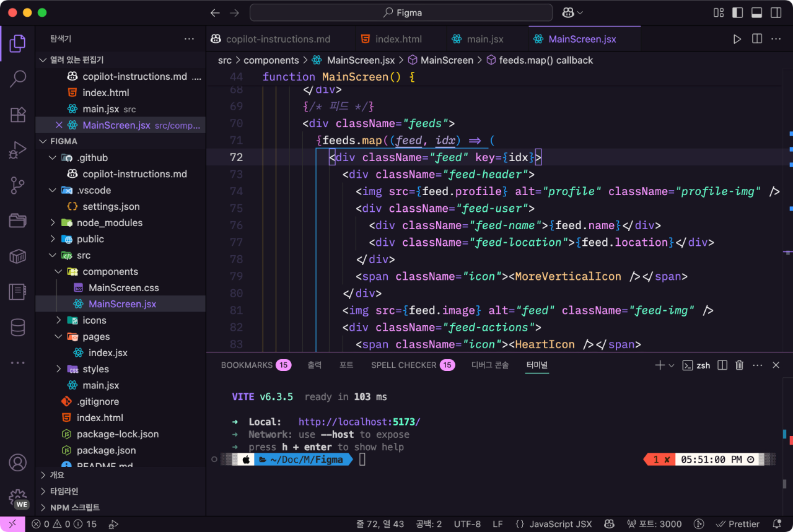This screenshot has height=532, width=793.
Task: Open the Search view in activity bar
Action: pyautogui.click(x=17, y=79)
